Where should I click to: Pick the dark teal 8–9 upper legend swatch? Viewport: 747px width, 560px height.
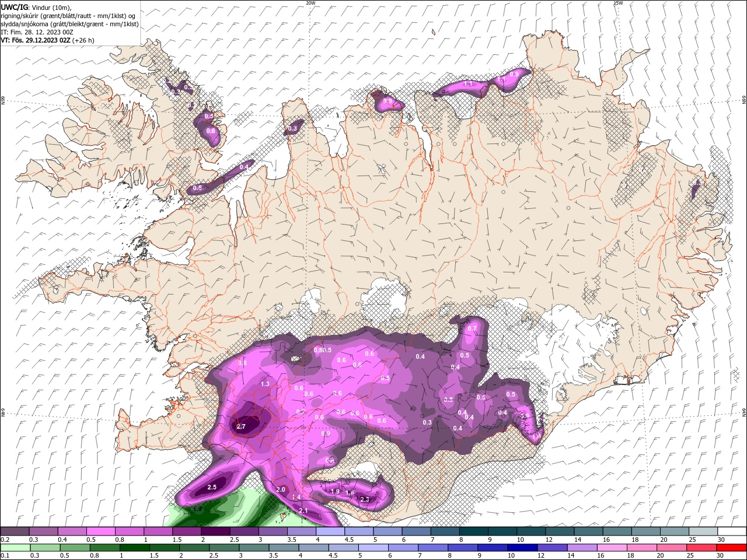point(473,531)
